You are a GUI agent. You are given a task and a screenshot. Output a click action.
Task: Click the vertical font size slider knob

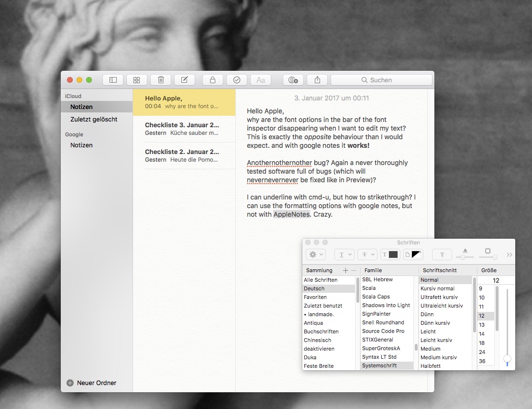pos(507,359)
